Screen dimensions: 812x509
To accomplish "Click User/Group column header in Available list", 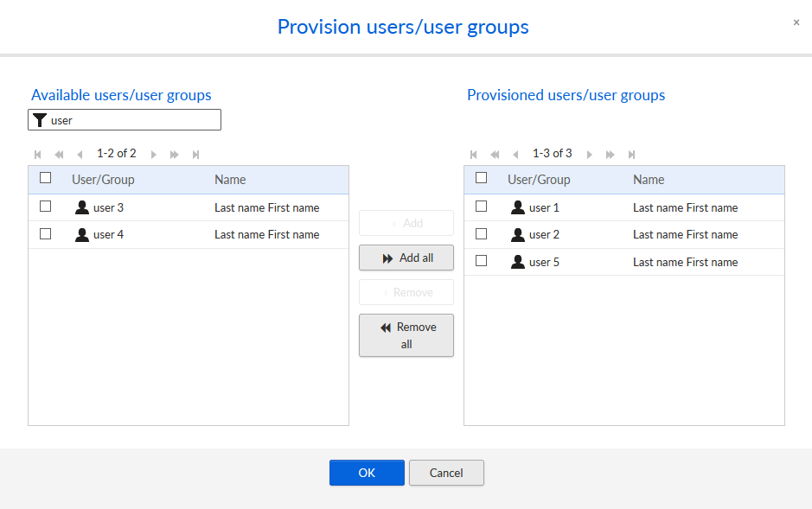I will pos(103,180).
